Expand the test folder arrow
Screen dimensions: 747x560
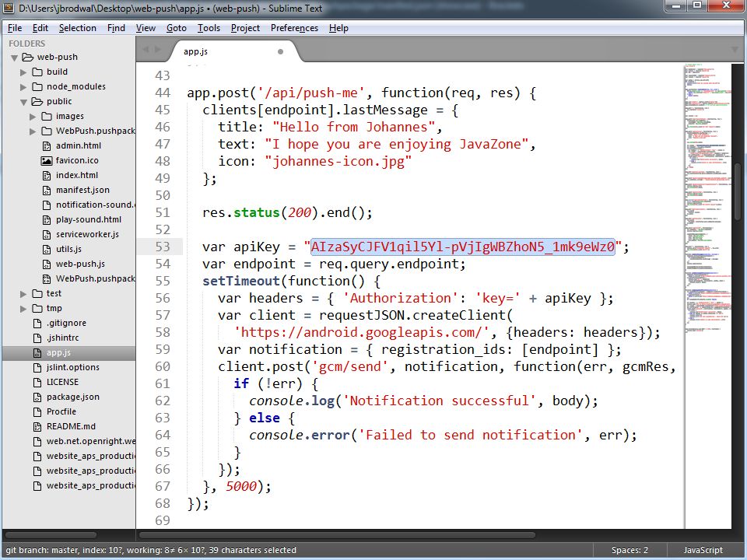(x=23, y=294)
